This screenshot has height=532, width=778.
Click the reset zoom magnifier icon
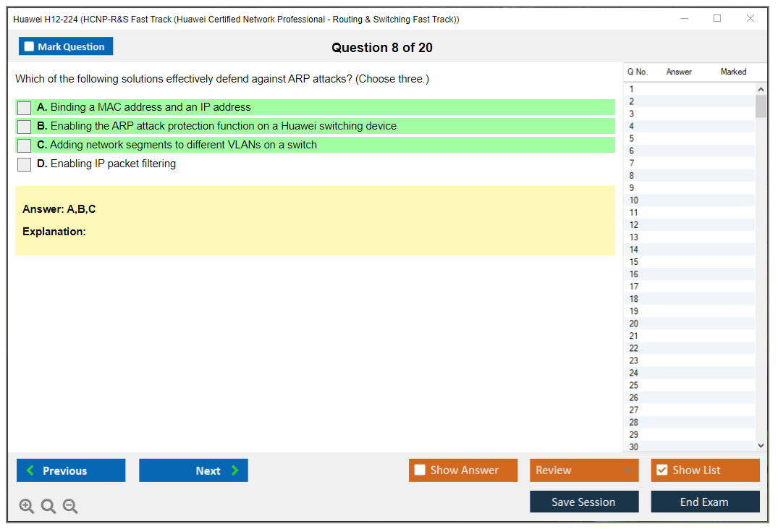click(x=48, y=507)
